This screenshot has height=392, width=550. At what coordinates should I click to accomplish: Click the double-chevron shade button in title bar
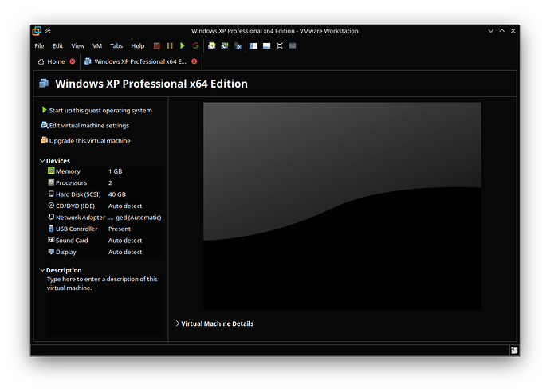point(48,31)
